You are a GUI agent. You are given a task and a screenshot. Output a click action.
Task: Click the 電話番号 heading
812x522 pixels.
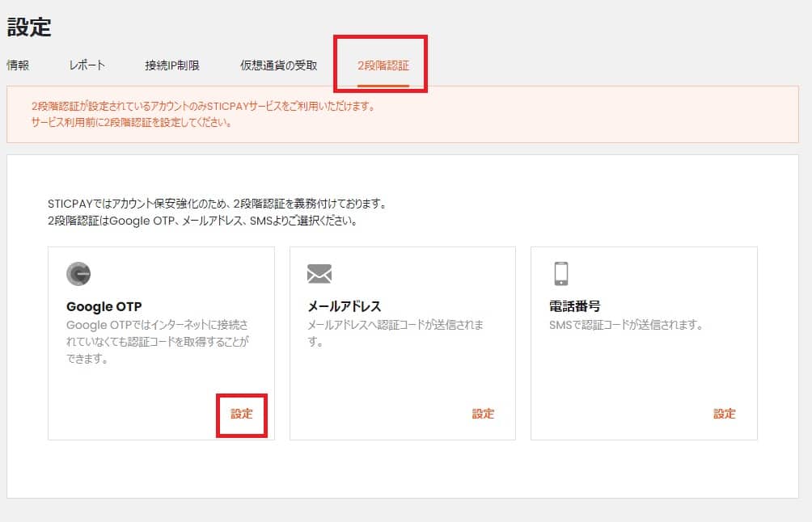tap(575, 306)
